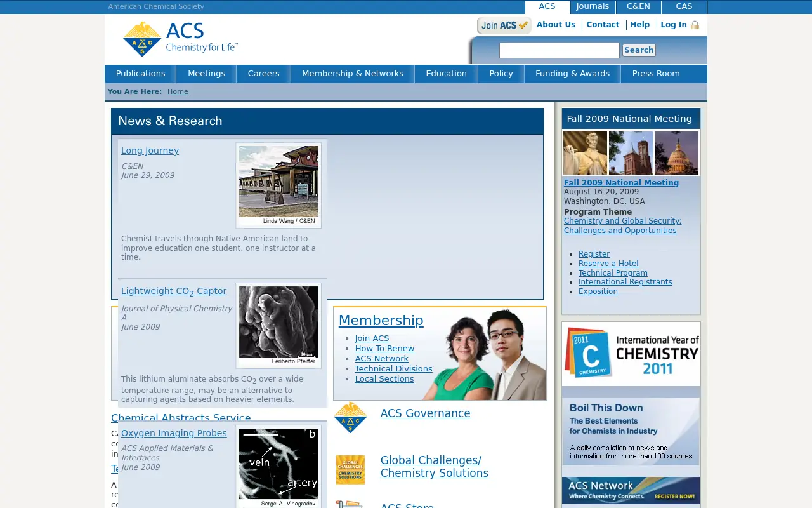Click the ACS Governance eagle emblem icon
Image resolution: width=812 pixels, height=508 pixels.
pos(350,417)
